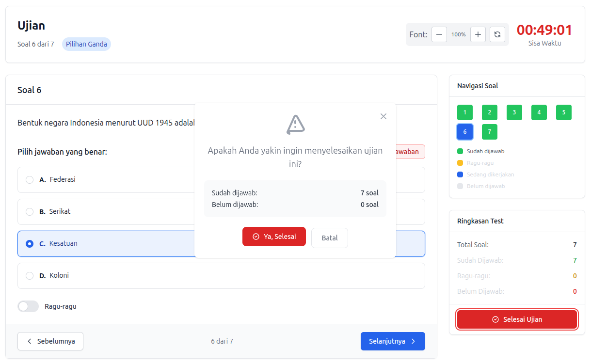
Task: Click the Selesai Ujian button
Action: tap(517, 319)
